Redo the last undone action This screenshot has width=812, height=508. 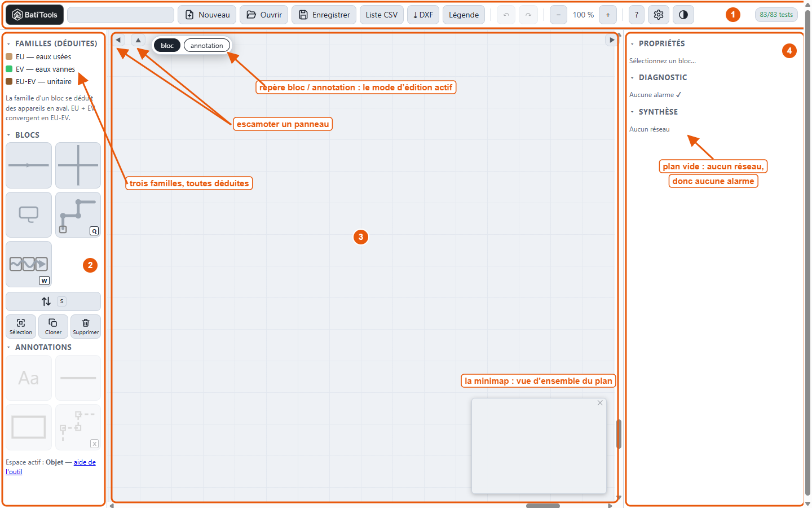(x=528, y=15)
